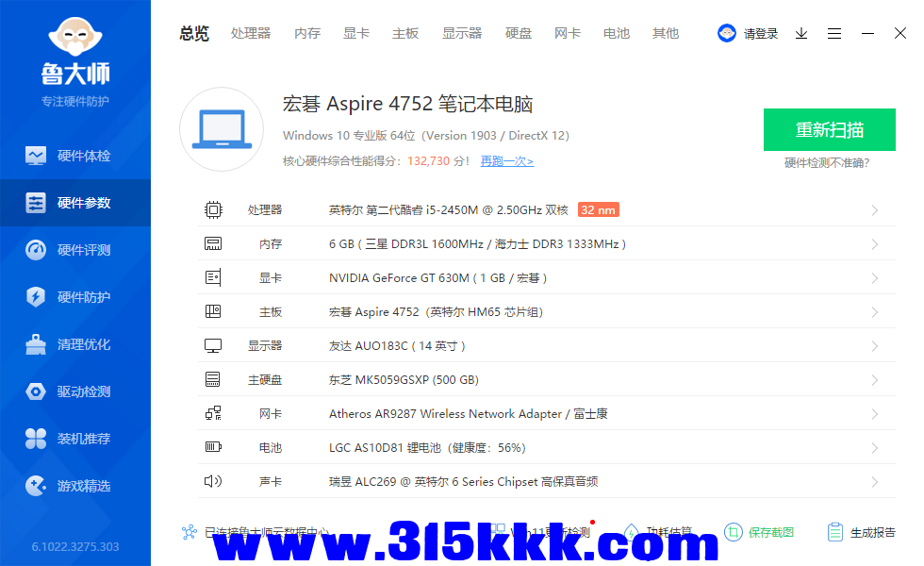The image size is (924, 566).
Task: Click 请登录 to sign in
Action: click(x=761, y=34)
